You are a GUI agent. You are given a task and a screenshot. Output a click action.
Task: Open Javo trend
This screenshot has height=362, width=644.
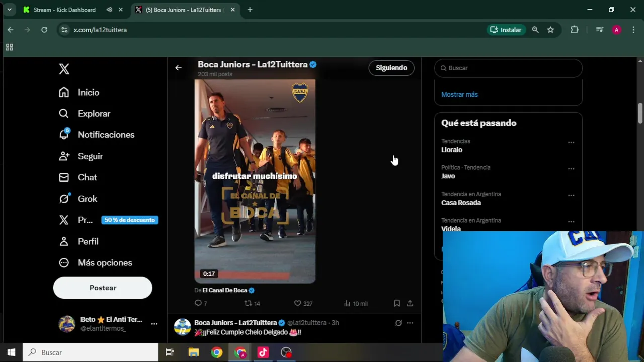point(448,176)
